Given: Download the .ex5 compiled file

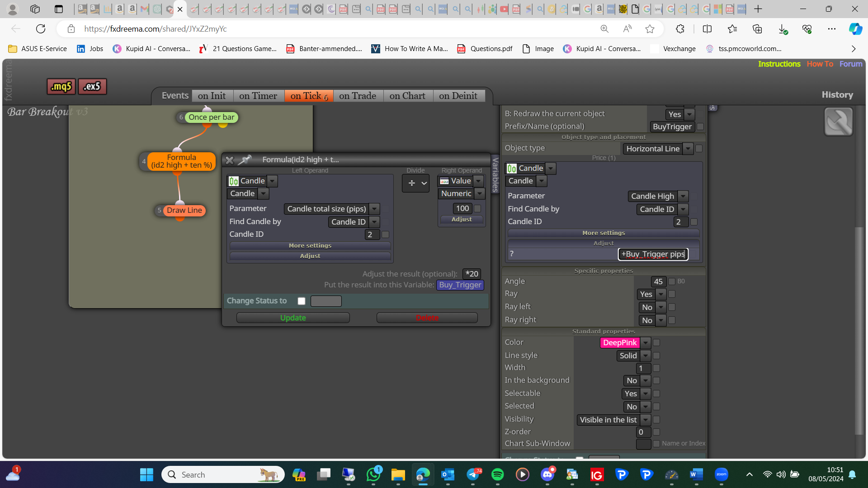Looking at the screenshot, I should [92, 86].
